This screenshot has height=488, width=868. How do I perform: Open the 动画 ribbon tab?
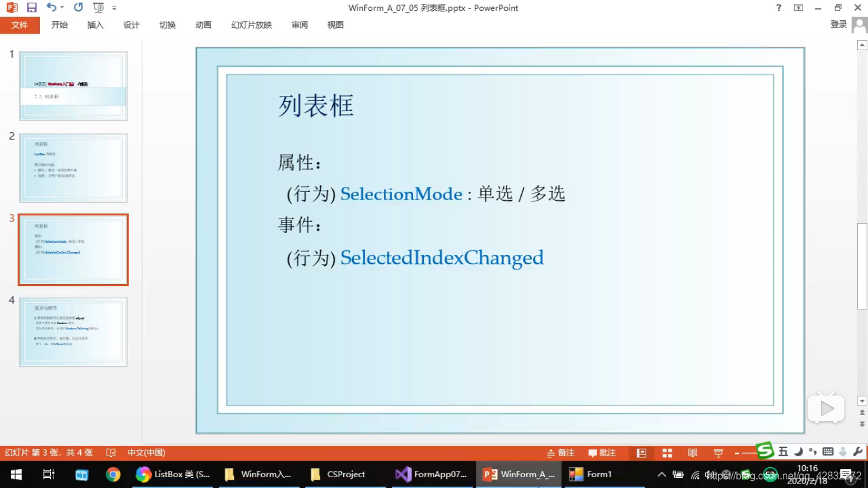point(203,25)
